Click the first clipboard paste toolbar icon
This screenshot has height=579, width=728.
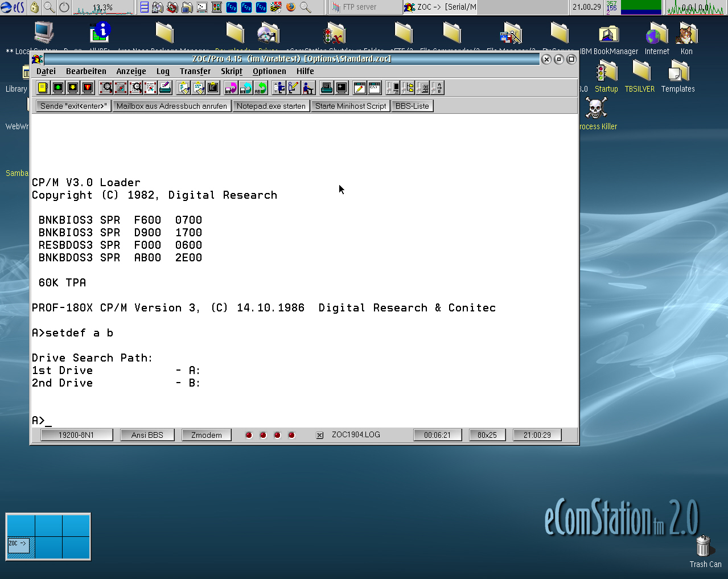[x=183, y=88]
